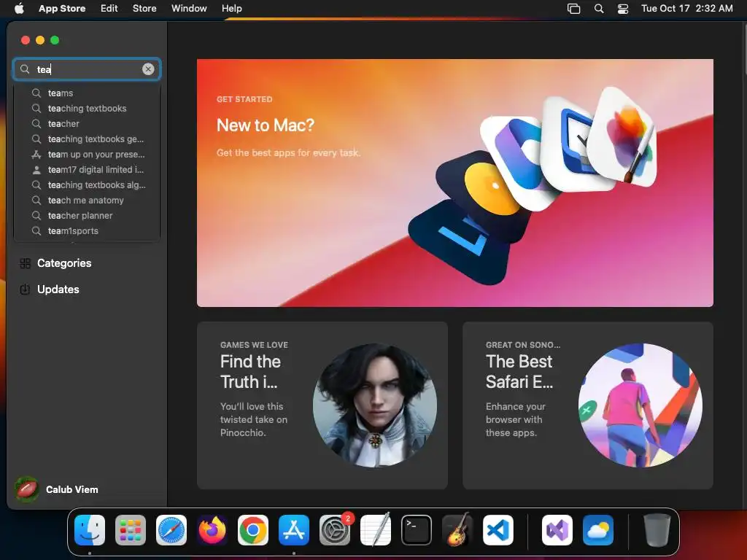Open the Trash in the Dock
Viewport: 747px width, 560px height.
(657, 529)
